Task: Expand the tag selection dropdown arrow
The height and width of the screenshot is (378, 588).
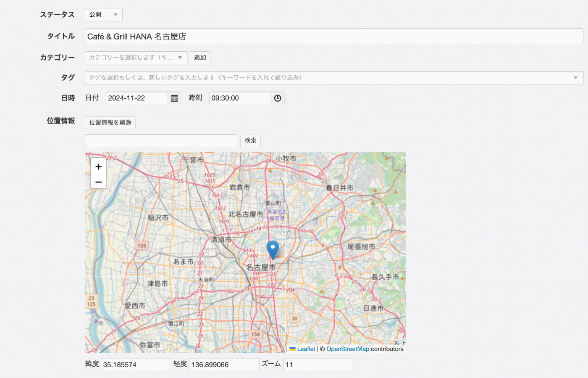Action: [x=575, y=78]
